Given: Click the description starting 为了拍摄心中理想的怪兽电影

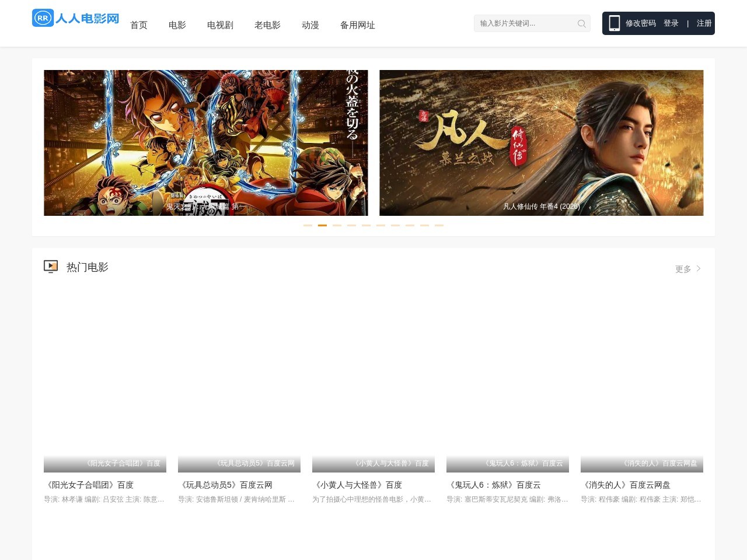Looking at the screenshot, I should pyautogui.click(x=373, y=499).
